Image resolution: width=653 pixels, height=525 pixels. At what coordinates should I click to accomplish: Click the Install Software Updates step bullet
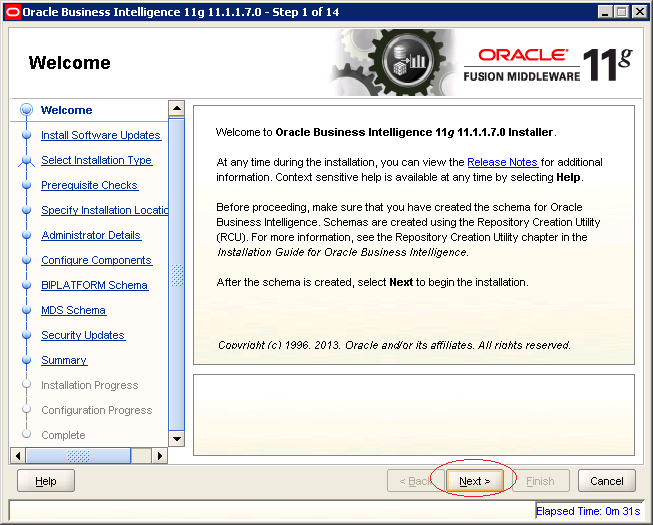(x=26, y=135)
